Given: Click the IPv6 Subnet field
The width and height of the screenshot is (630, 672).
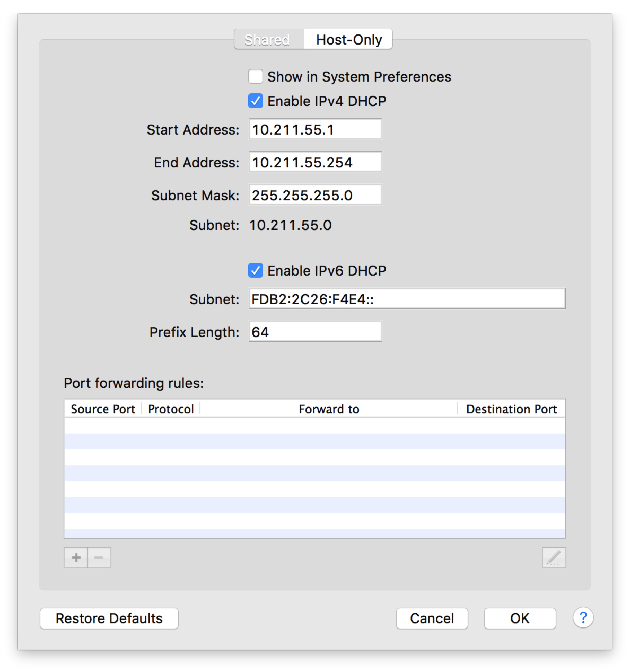Looking at the screenshot, I should (x=407, y=298).
